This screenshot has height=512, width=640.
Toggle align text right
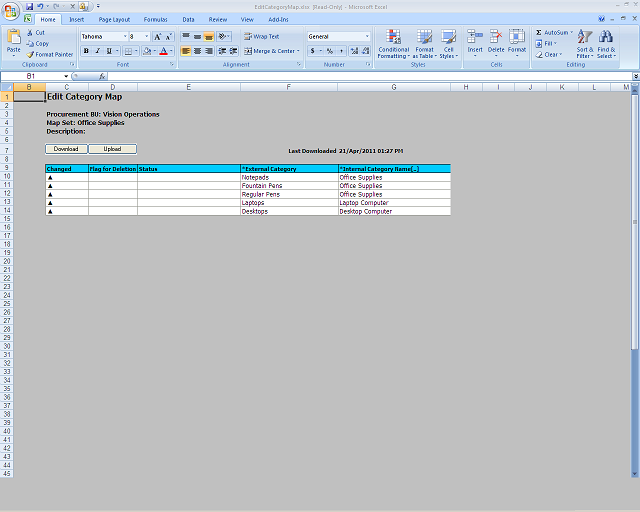pos(209,51)
